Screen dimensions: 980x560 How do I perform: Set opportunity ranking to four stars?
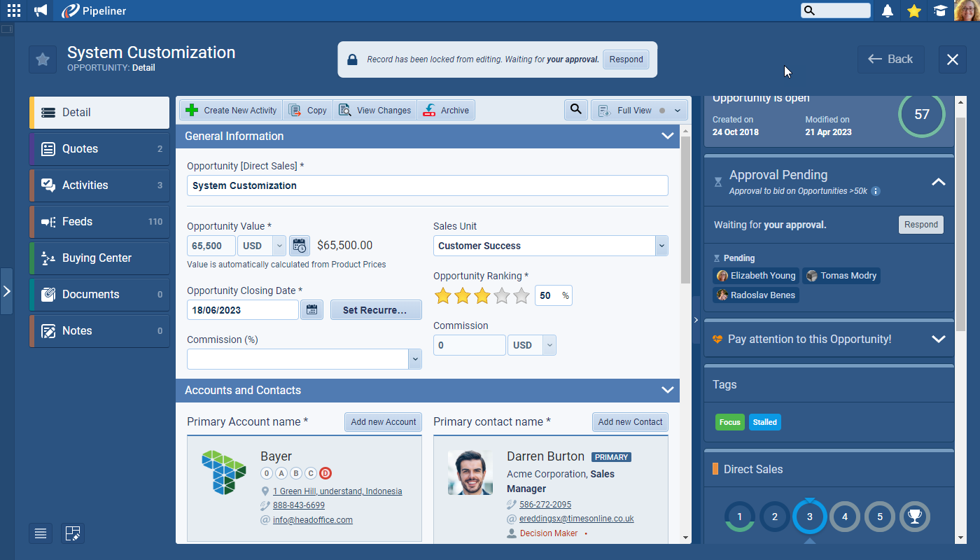502,296
